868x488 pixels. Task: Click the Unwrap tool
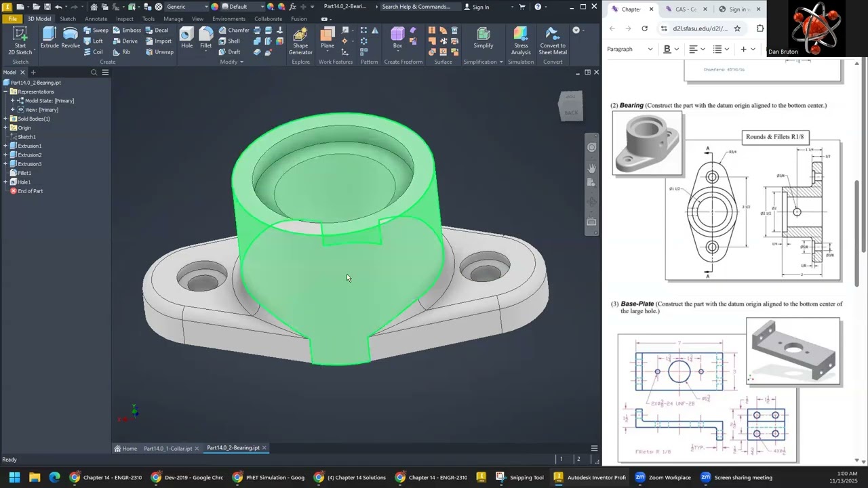coord(159,52)
